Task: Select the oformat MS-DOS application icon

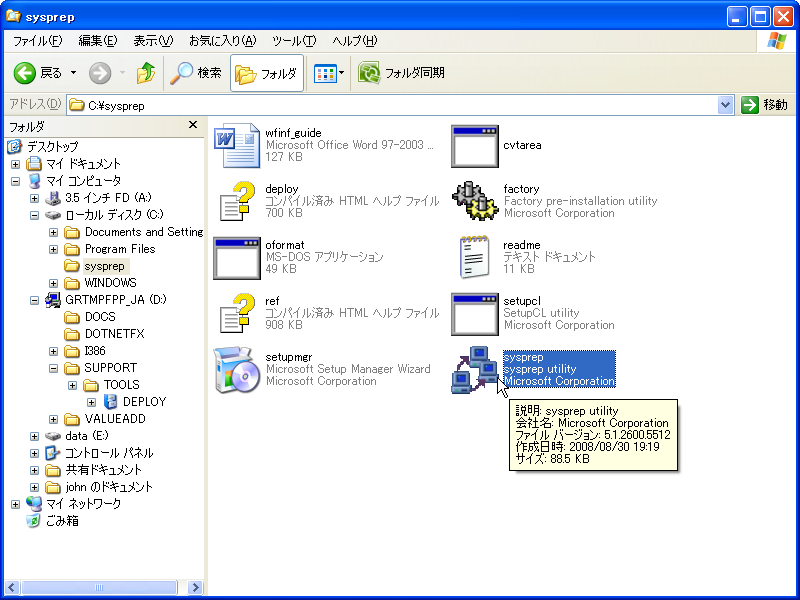Action: [x=236, y=258]
